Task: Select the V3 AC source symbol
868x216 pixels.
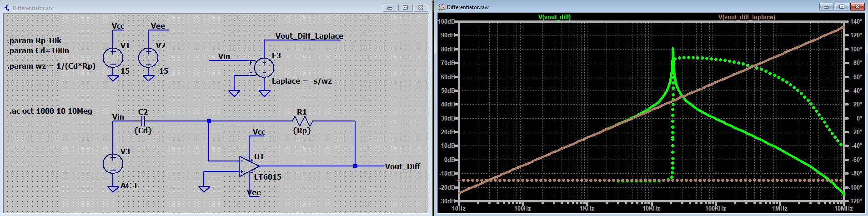Action: coord(113,164)
